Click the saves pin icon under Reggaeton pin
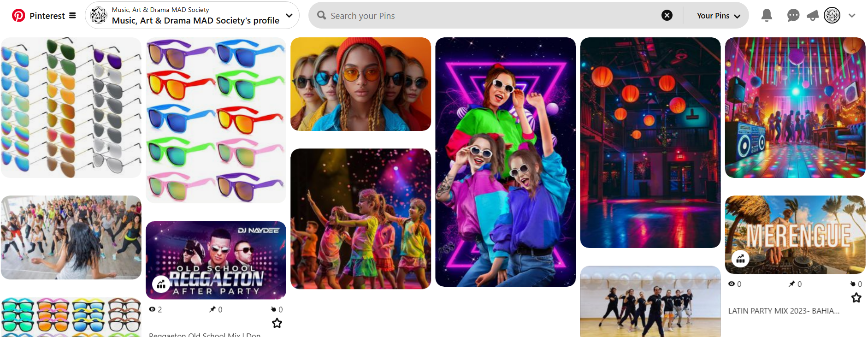The width and height of the screenshot is (868, 337). 213,309
